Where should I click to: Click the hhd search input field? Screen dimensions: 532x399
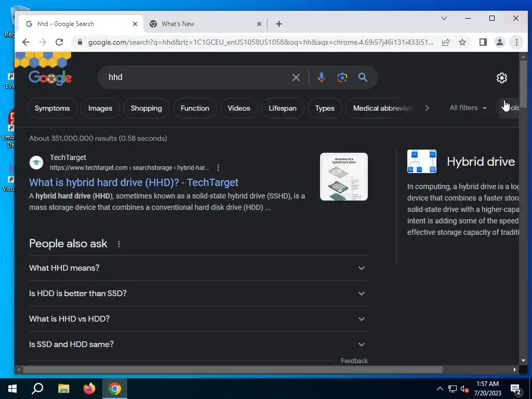point(197,77)
